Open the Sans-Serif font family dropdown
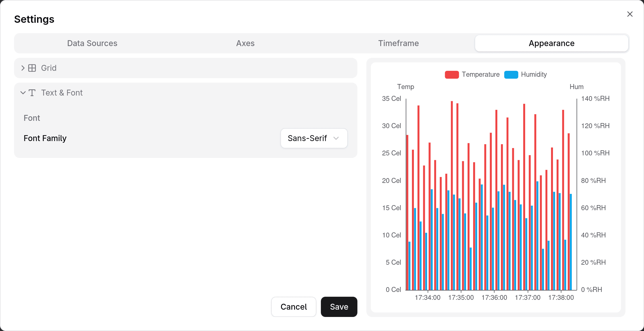Screen dimensions: 644x331 point(314,138)
